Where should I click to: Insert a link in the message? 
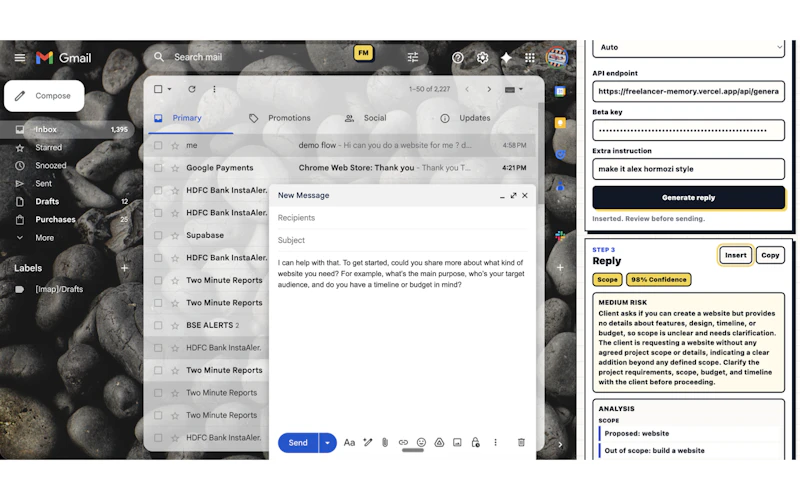[403, 442]
